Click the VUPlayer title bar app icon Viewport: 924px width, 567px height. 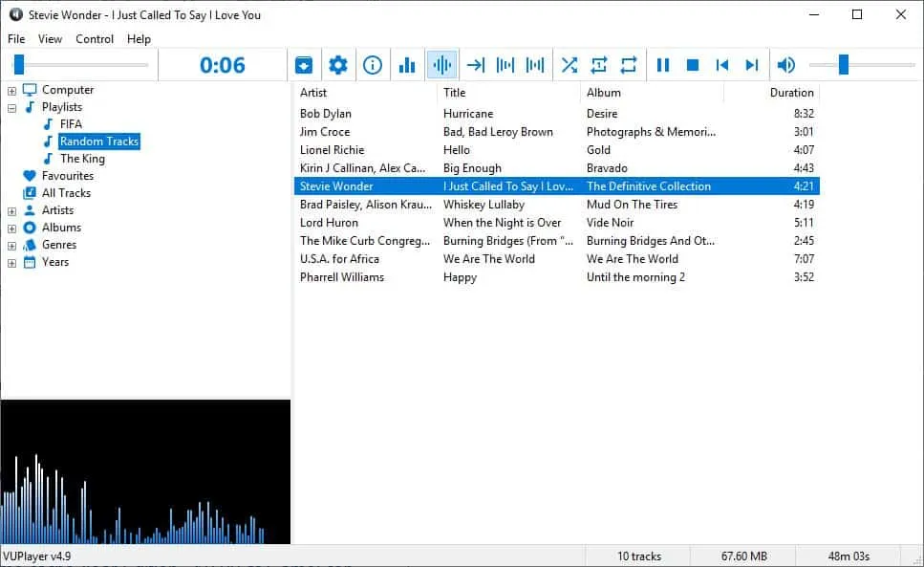tap(16, 14)
